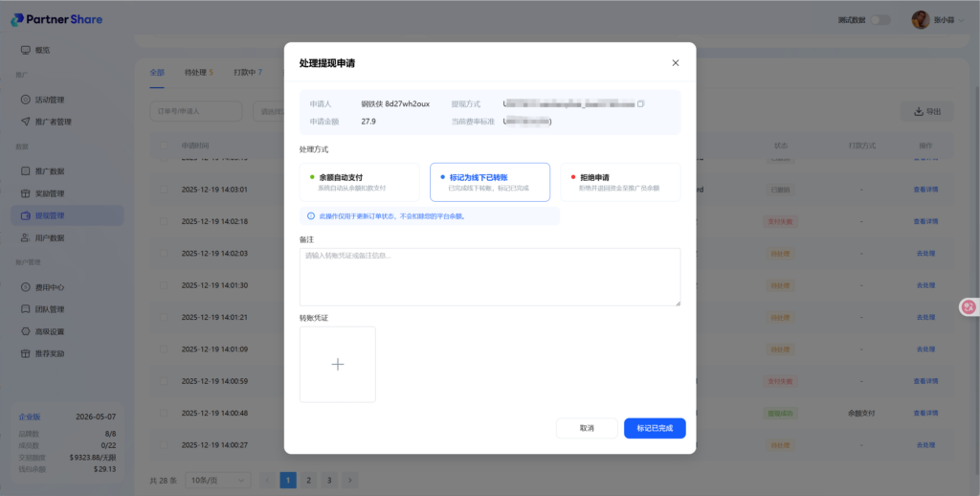Click the 概览 sidebar icon

26,50
